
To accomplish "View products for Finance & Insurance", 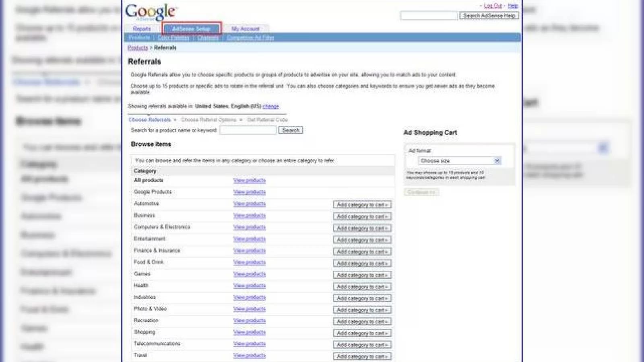I will click(250, 251).
